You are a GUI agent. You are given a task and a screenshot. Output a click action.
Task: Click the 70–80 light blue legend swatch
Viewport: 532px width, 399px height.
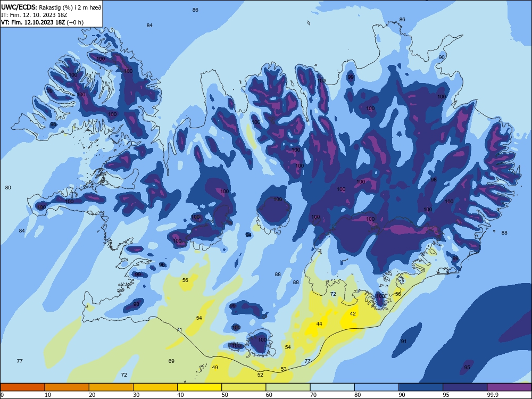pos(332,387)
